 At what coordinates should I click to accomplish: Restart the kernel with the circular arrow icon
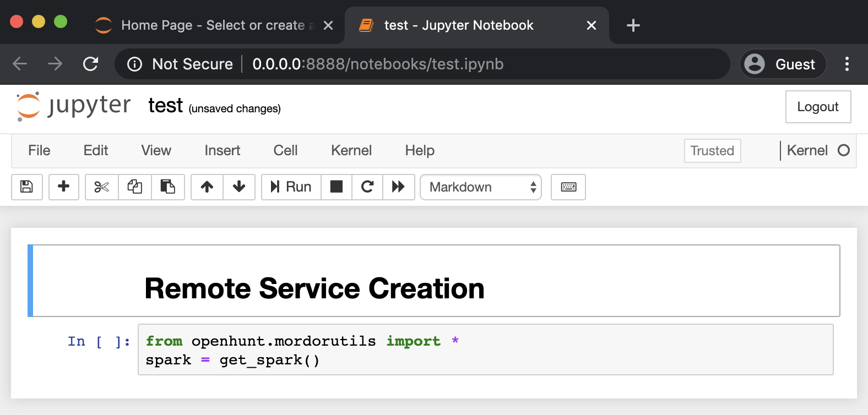(x=367, y=187)
